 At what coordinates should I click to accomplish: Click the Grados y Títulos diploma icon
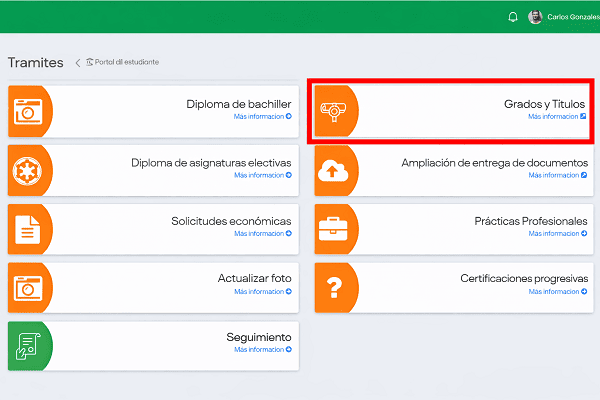pyautogui.click(x=333, y=110)
